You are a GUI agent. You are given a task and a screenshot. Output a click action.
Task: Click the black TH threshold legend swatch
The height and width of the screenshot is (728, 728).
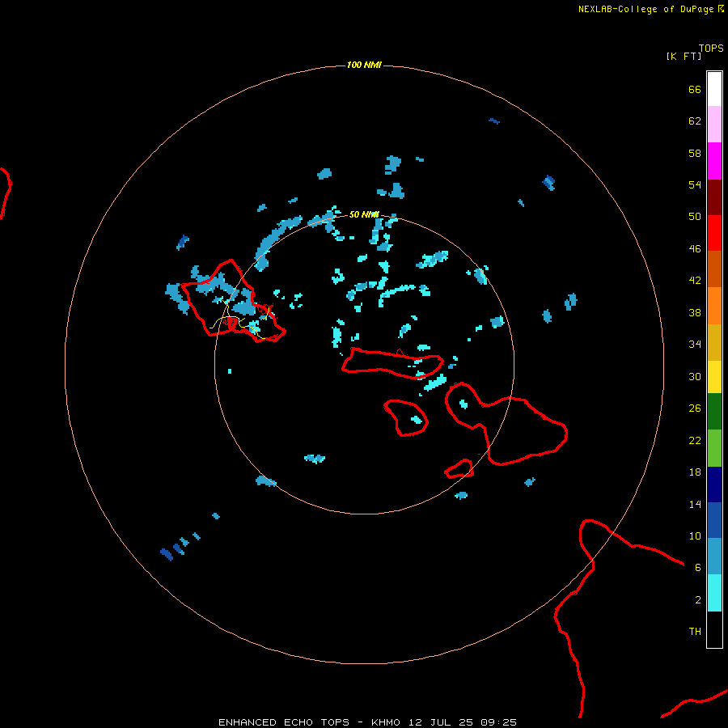(x=714, y=629)
